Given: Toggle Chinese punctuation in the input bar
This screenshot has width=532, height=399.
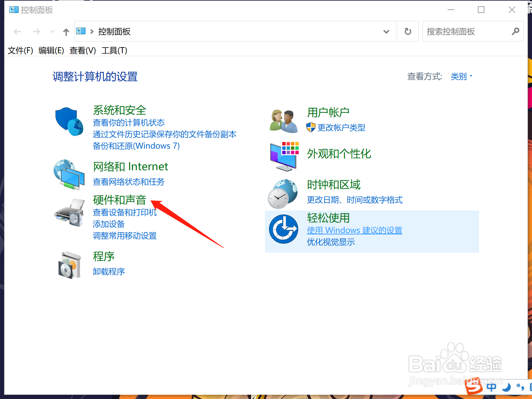Looking at the screenshot, I should (x=519, y=387).
